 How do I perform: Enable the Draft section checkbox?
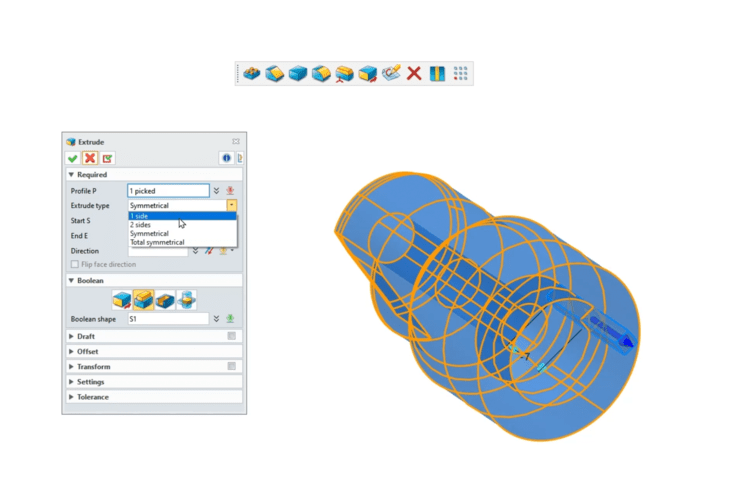[x=231, y=336]
